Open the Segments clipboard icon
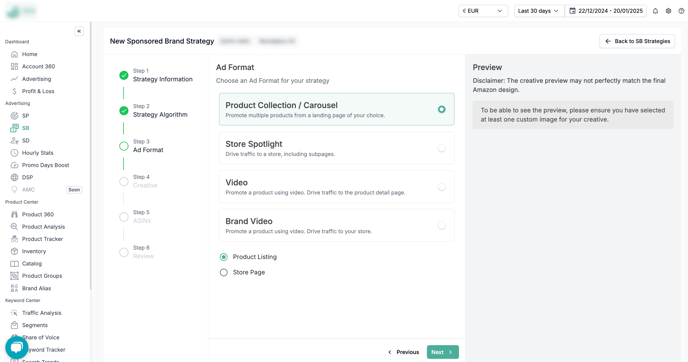Viewport: 688px width, 362px height. pos(14,325)
